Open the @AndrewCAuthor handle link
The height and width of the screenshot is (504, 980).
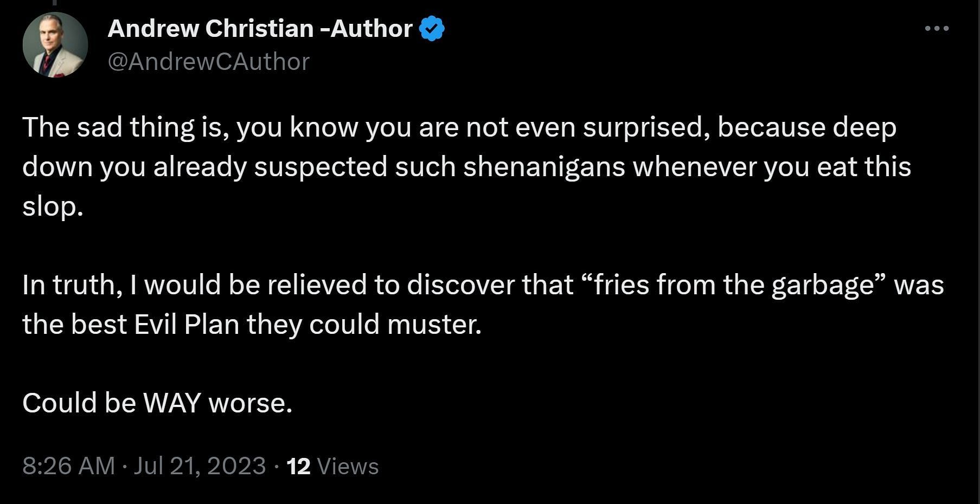(x=209, y=62)
